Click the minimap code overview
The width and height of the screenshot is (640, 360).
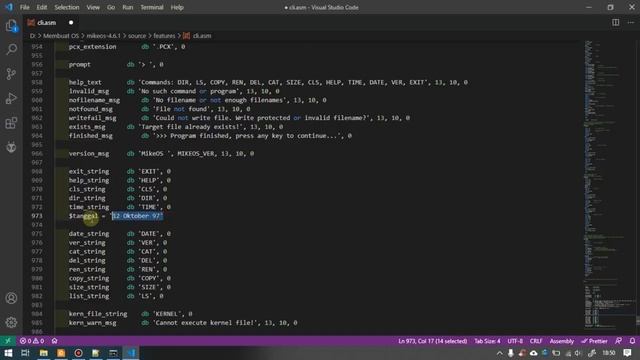(609, 184)
